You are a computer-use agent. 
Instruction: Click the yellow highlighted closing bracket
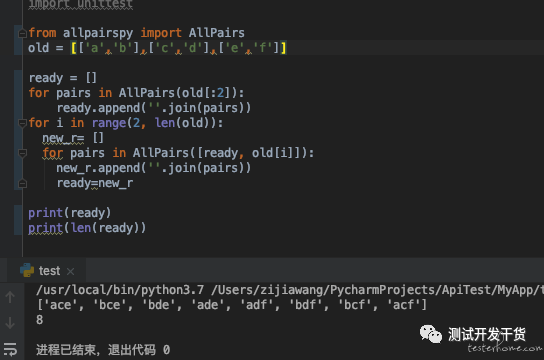(283, 48)
